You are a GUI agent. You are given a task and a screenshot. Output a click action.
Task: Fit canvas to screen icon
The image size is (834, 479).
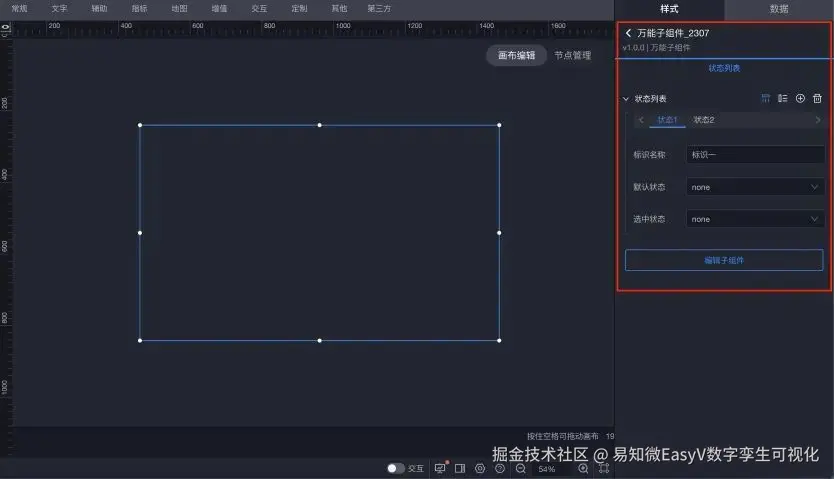tap(604, 468)
